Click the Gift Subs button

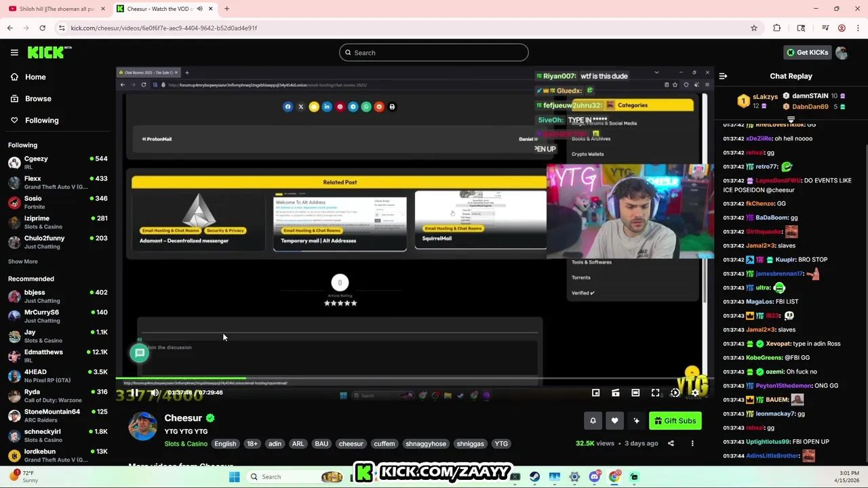(675, 421)
